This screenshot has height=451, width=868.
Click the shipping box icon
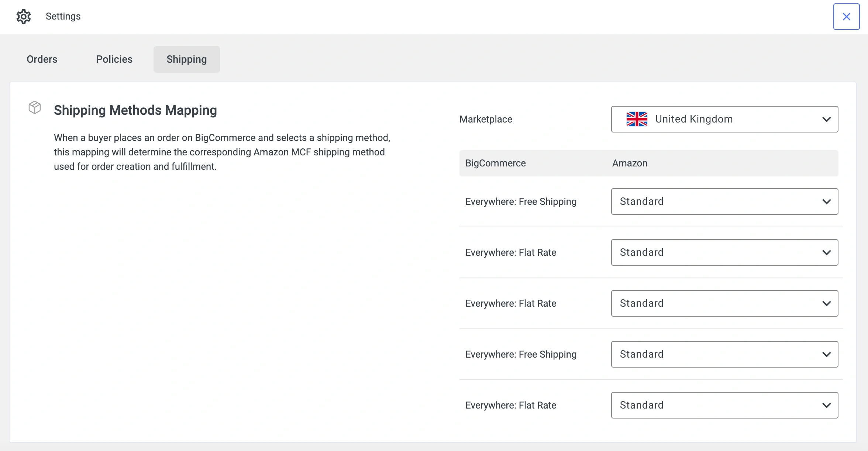[35, 107]
